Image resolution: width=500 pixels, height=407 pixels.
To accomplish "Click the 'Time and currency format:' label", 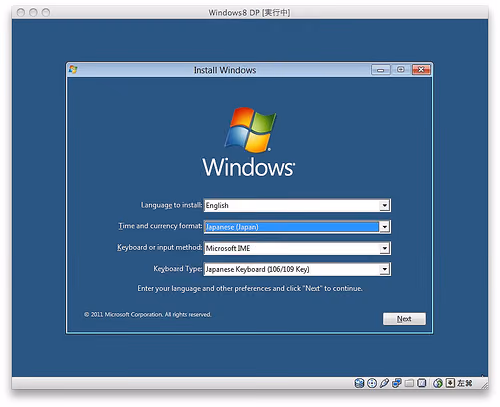I will pos(160,226).
